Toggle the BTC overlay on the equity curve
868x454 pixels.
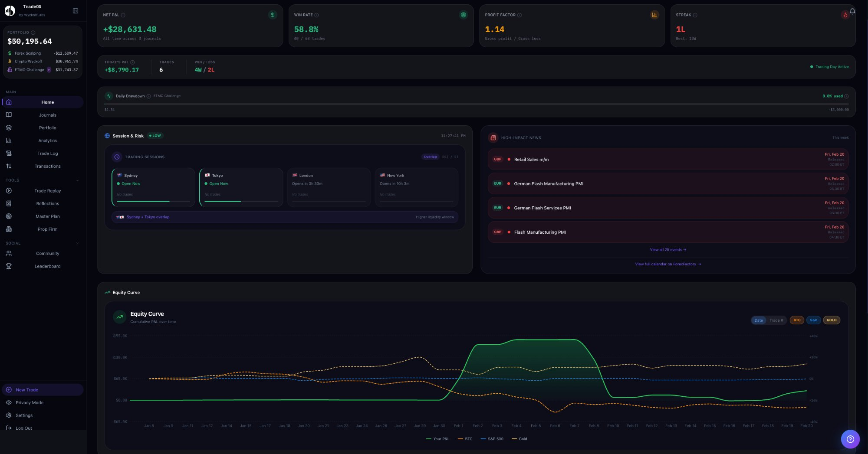[797, 320]
